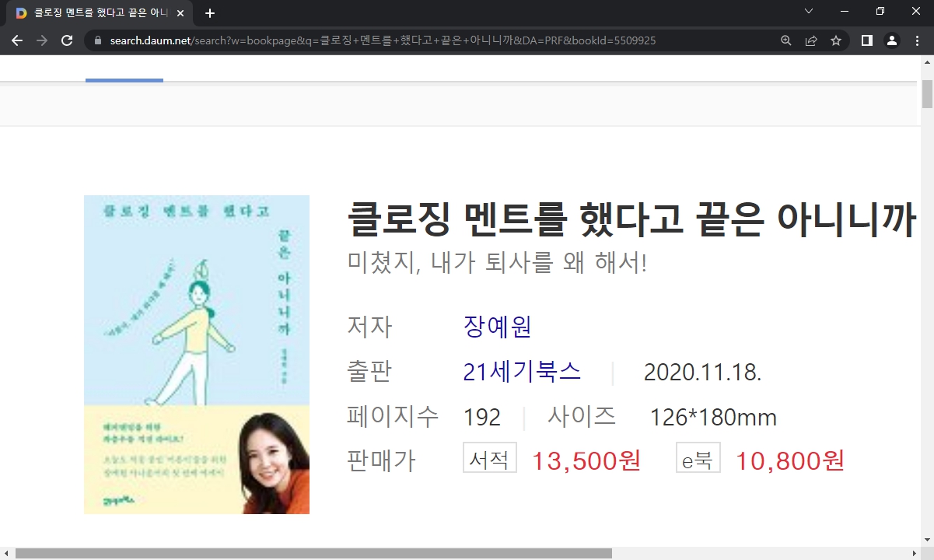This screenshot has width=934, height=560.
Task: Open the book cover thumbnail
Action: 197,355
